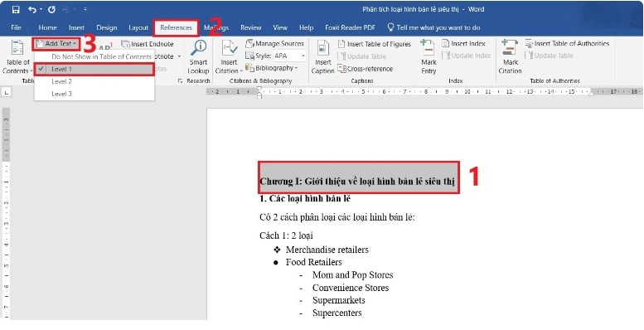Viewport: 644px width, 330px height.
Task: Switch to the Design ribbon tab
Action: tap(107, 27)
